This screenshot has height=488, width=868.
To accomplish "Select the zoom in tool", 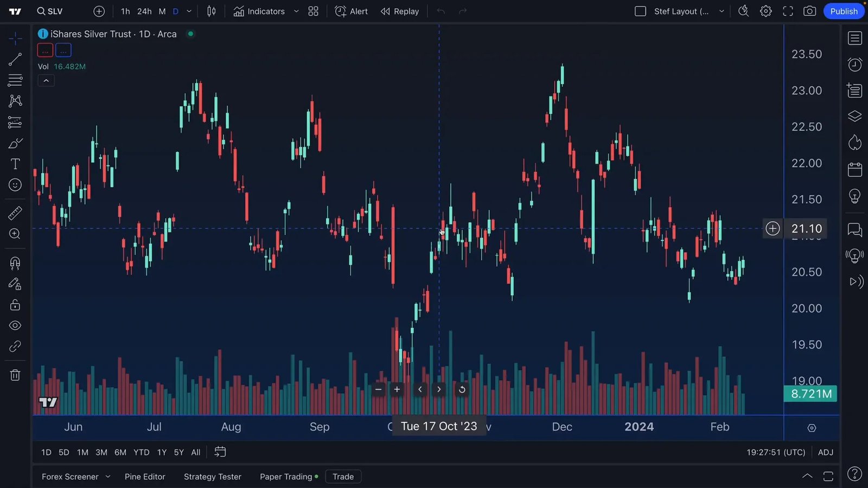I will (15, 234).
